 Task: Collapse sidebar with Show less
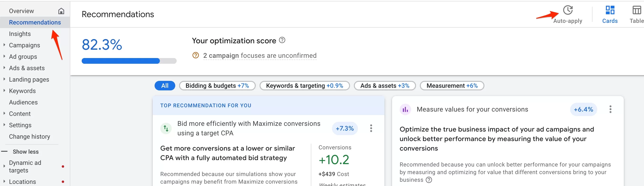click(x=26, y=152)
